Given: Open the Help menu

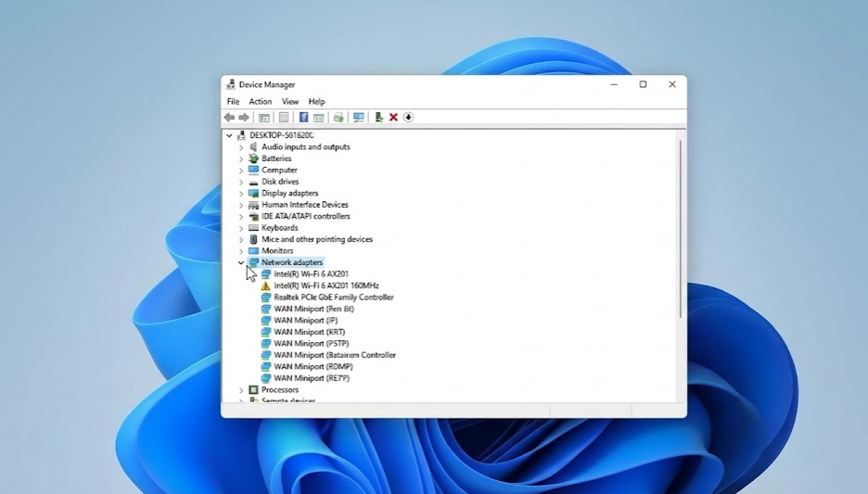Looking at the screenshot, I should point(316,102).
